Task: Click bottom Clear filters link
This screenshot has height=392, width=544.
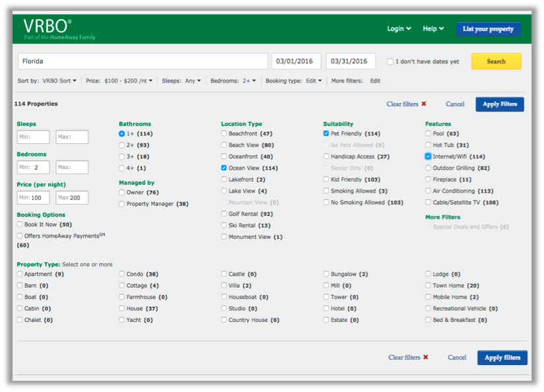Action: pos(404,357)
